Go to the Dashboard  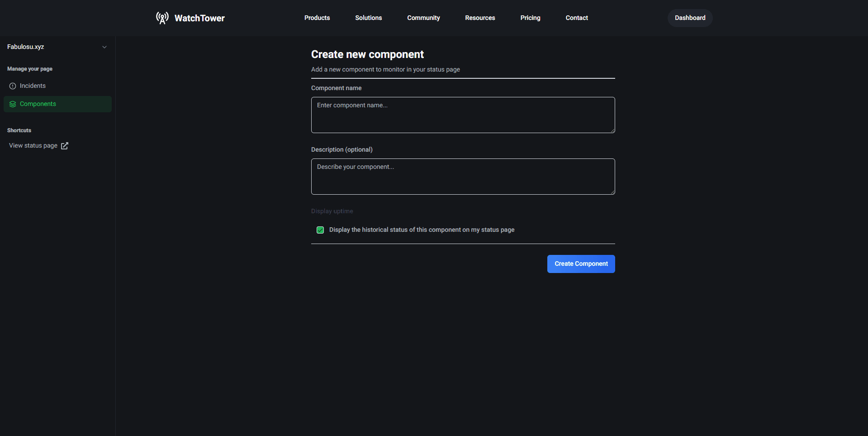(x=689, y=18)
